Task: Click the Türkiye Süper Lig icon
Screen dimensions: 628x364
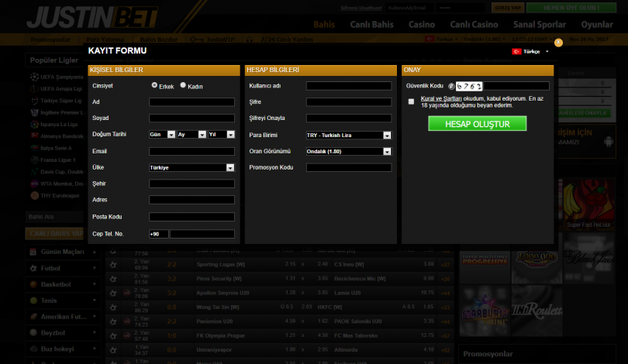Action: point(34,101)
